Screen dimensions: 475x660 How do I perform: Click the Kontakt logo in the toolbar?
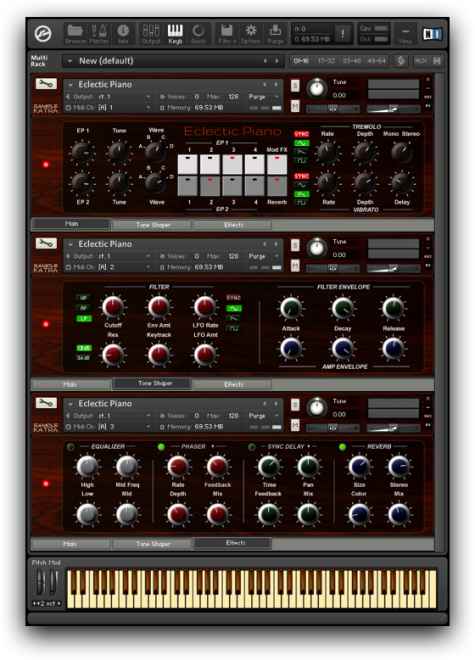(43, 34)
